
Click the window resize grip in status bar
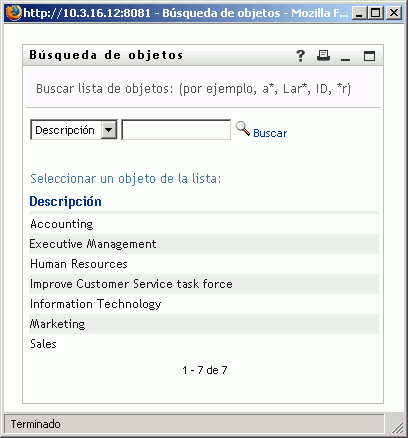(397, 427)
